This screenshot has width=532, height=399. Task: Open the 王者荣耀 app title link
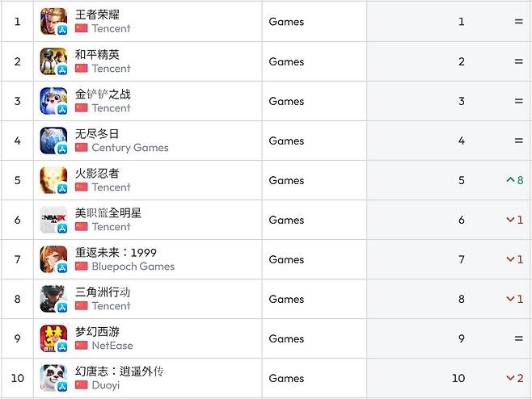[97, 15]
